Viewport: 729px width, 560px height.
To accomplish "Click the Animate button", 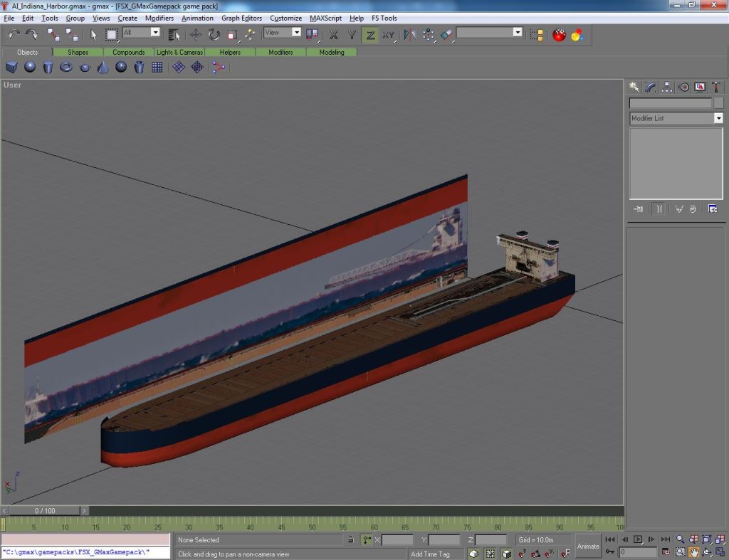I will point(587,546).
